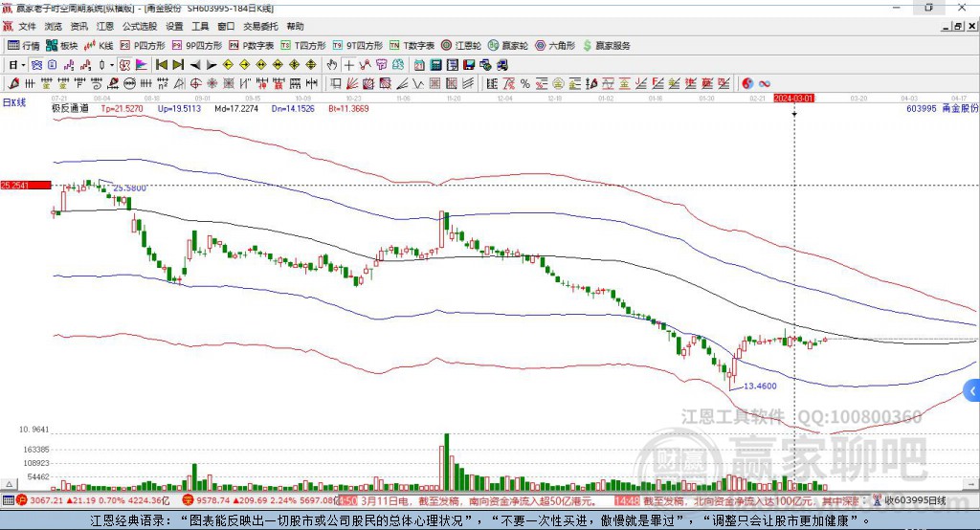Click the 603995 stock code label
This screenshot has width=980, height=530.
point(922,108)
